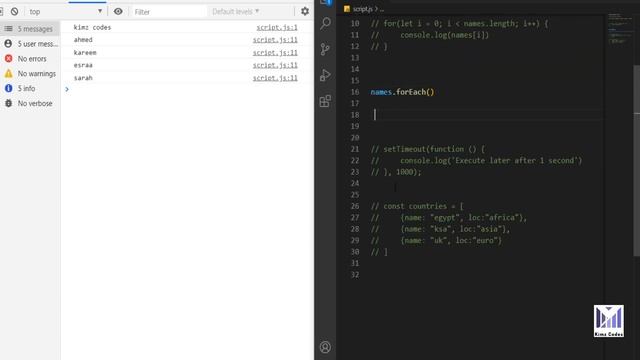Focus the console Filter field
Image resolution: width=640 pixels, height=360 pixels.
point(169,12)
